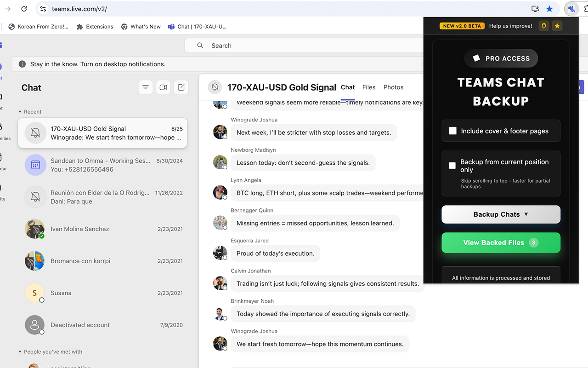Click the Susana avatar
The image size is (588, 368).
[x=34, y=293]
